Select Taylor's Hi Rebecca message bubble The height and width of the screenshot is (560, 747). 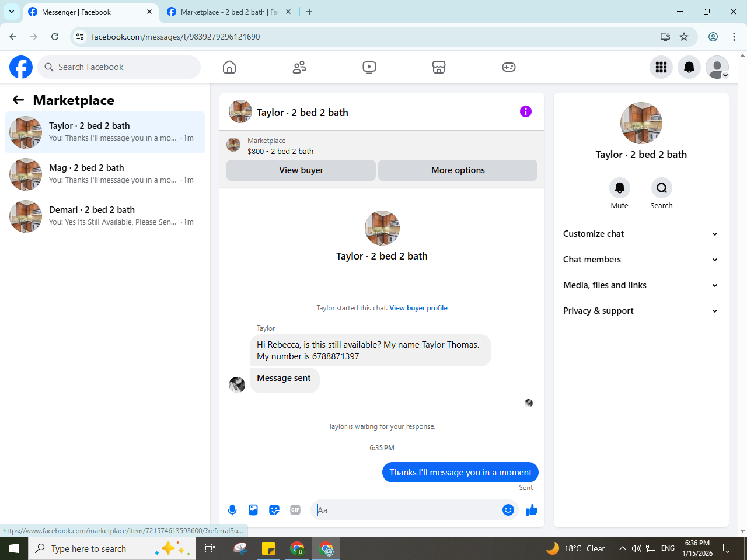(371, 351)
